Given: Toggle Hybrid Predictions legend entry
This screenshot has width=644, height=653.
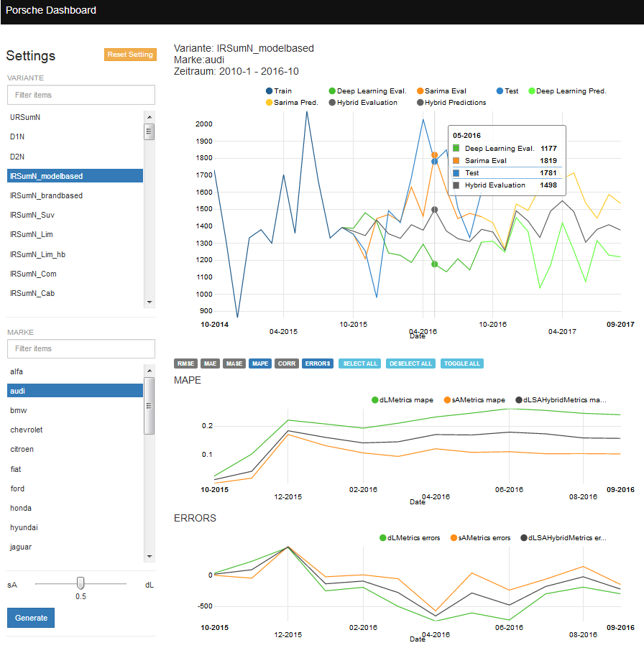Looking at the screenshot, I should click(451, 103).
